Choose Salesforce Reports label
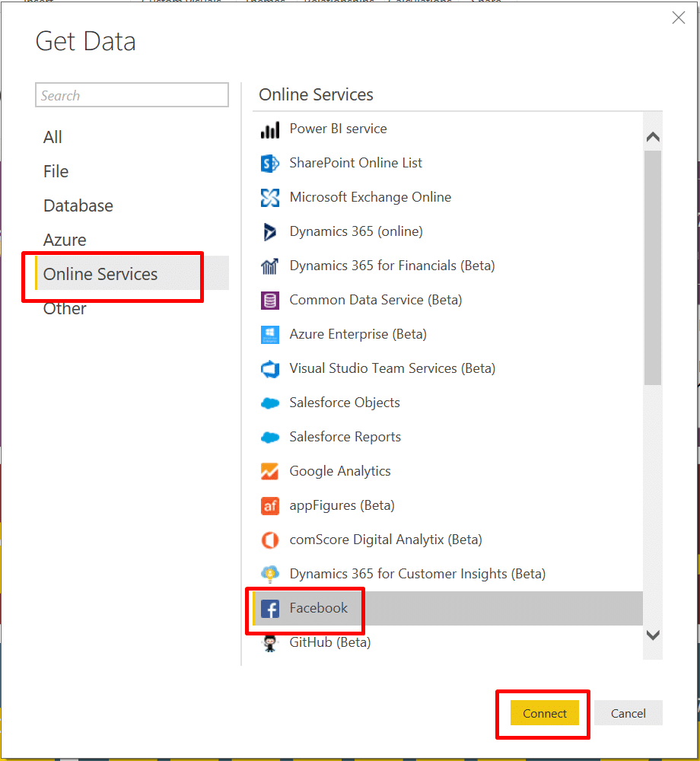Image resolution: width=700 pixels, height=761 pixels. click(345, 437)
